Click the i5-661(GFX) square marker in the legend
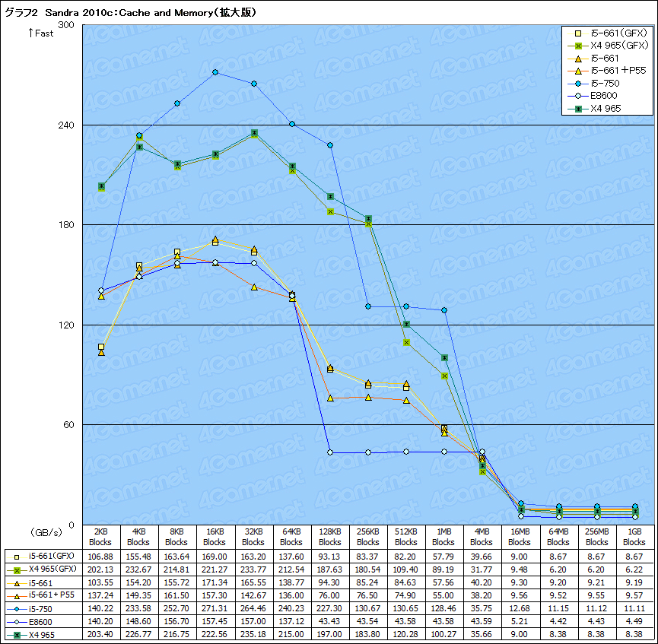The height and width of the screenshot is (644, 658). point(578,33)
